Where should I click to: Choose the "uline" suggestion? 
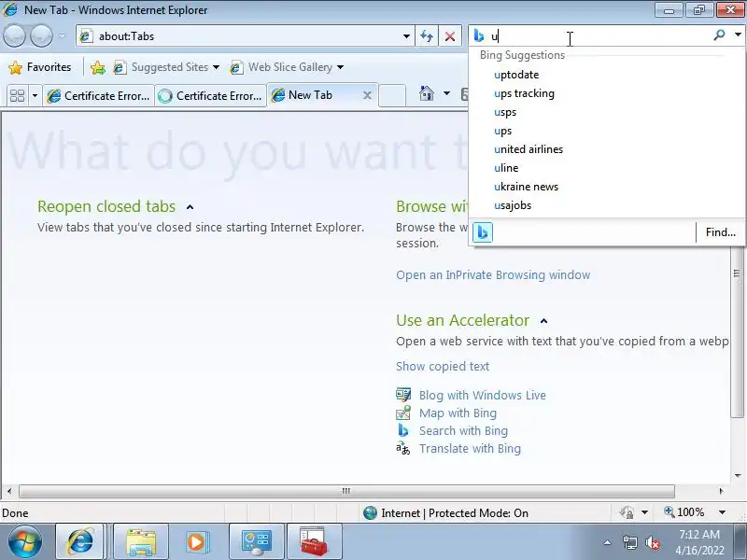pyautogui.click(x=506, y=168)
